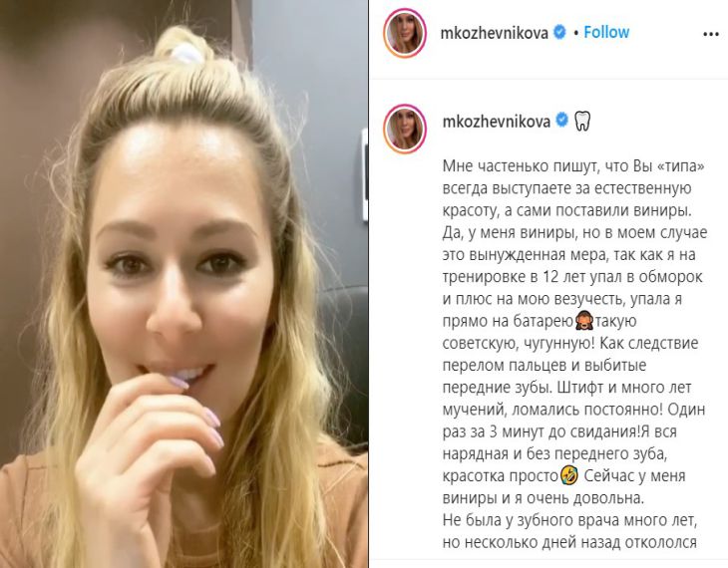Click the last visible line ending with откололся
728x568 pixels.
[x=569, y=542]
